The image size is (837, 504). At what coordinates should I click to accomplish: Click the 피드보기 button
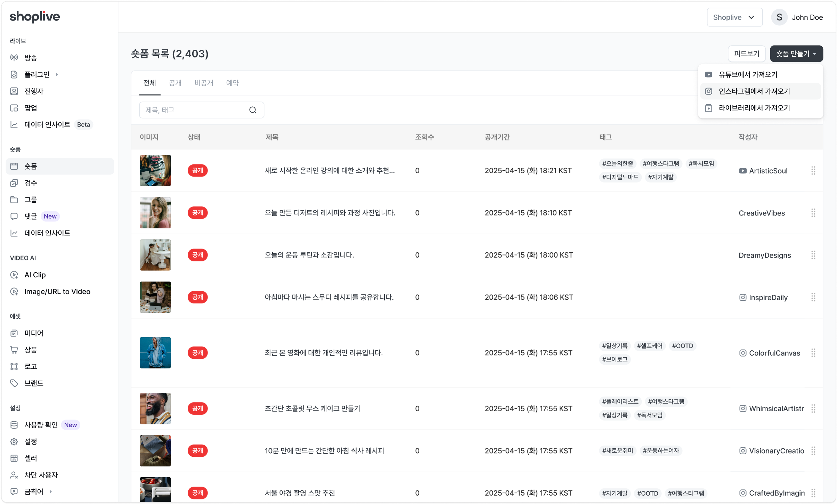pos(747,54)
